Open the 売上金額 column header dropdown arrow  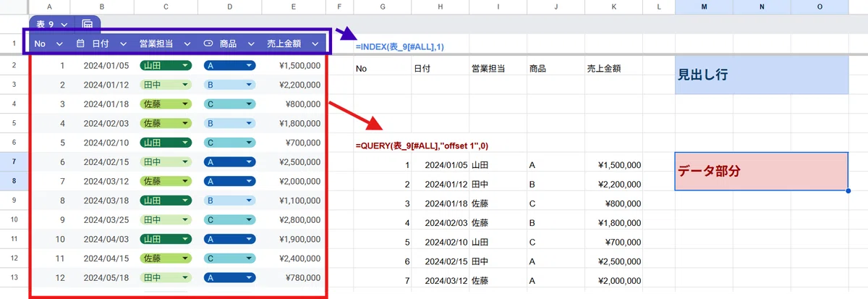pos(315,43)
